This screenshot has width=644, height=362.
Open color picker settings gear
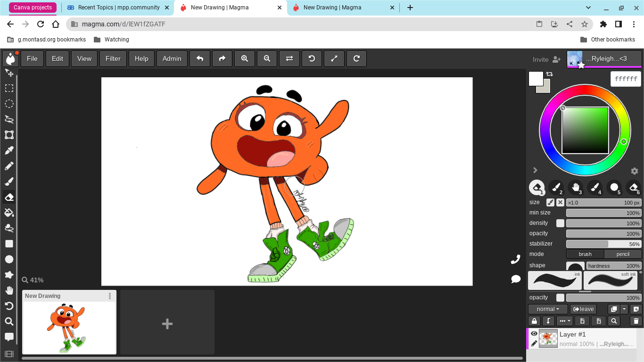click(635, 171)
